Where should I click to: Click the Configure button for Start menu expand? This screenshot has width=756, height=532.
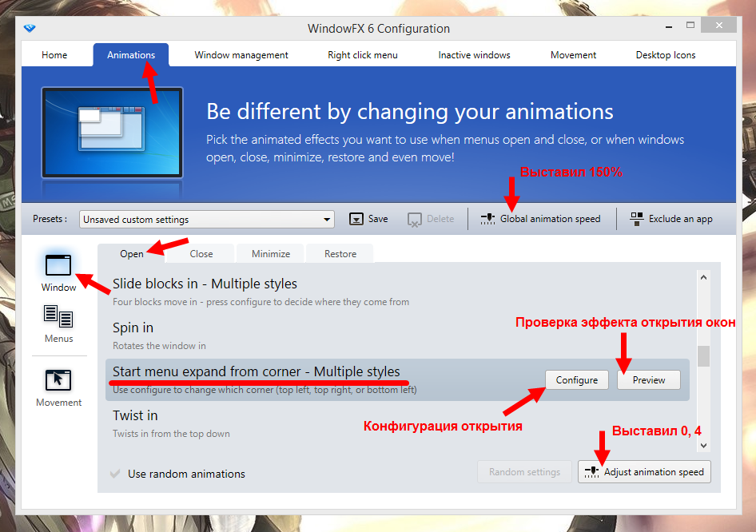pos(576,379)
